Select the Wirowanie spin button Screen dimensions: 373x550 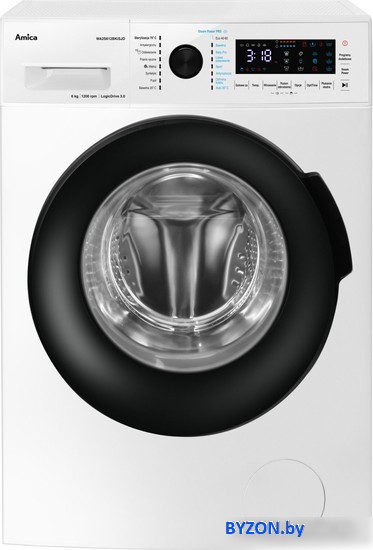[x=269, y=85]
